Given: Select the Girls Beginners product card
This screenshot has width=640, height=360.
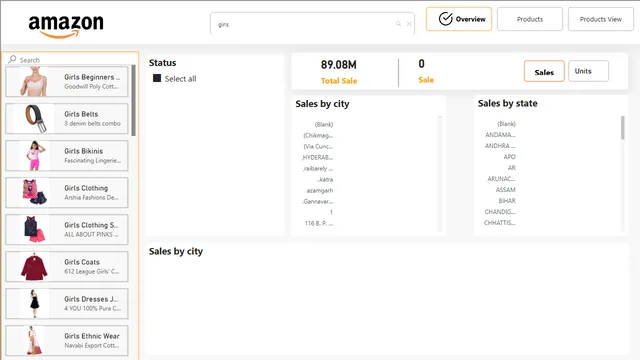Looking at the screenshot, I should 67,82.
